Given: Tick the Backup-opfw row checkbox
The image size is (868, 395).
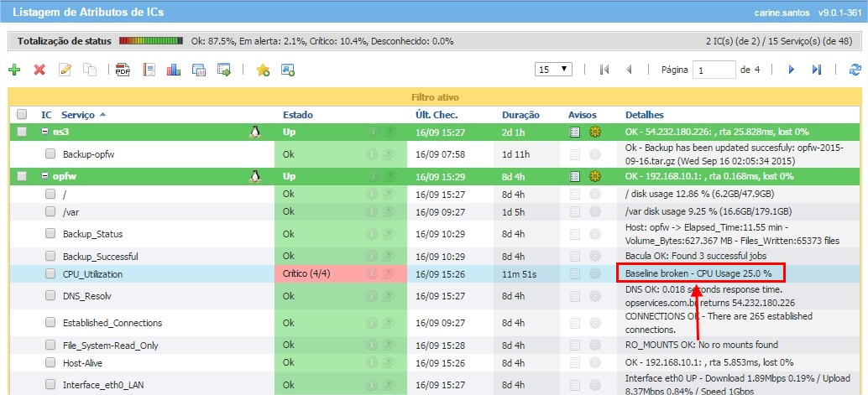Looking at the screenshot, I should click(x=50, y=154).
